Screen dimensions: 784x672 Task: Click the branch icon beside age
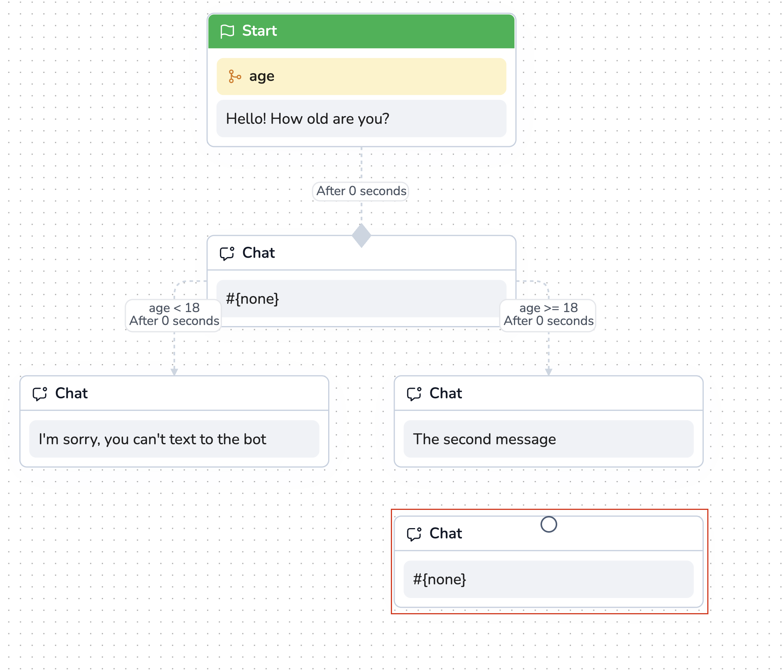[x=235, y=76]
